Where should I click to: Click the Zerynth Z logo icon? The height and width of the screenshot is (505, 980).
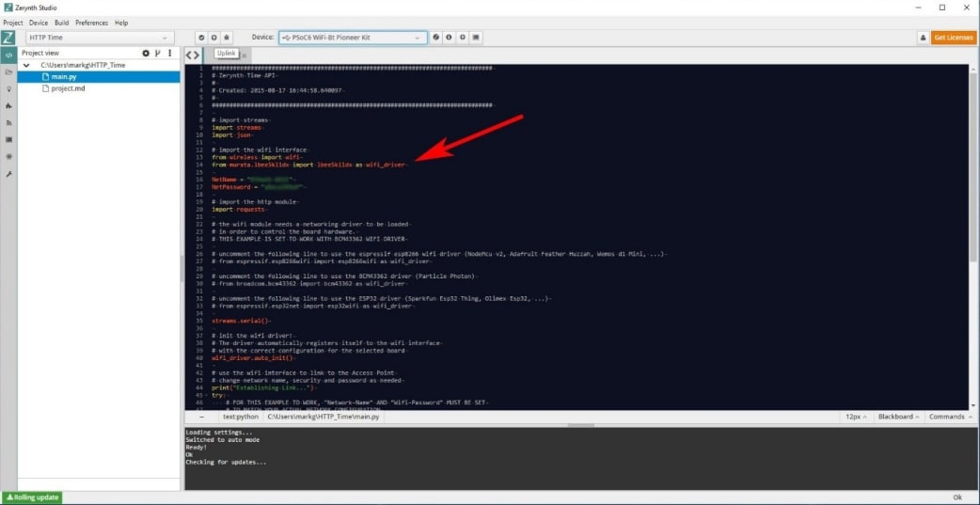click(8, 38)
